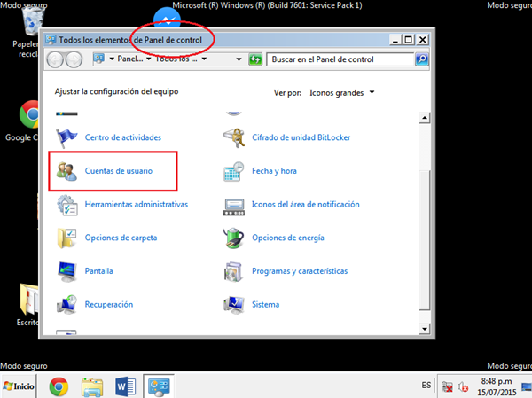Open the Herramientas administrativas gear icon
This screenshot has width=532, height=398.
(66, 205)
